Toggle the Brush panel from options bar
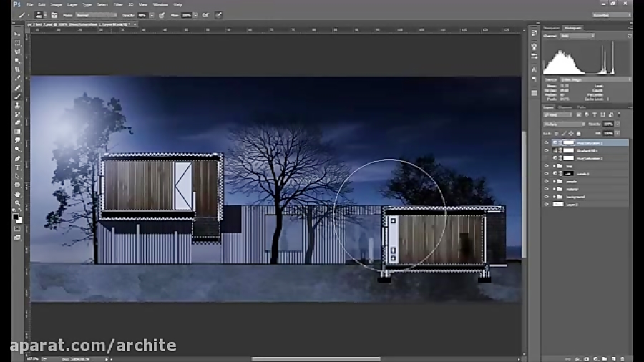644x362 pixels. (x=54, y=15)
